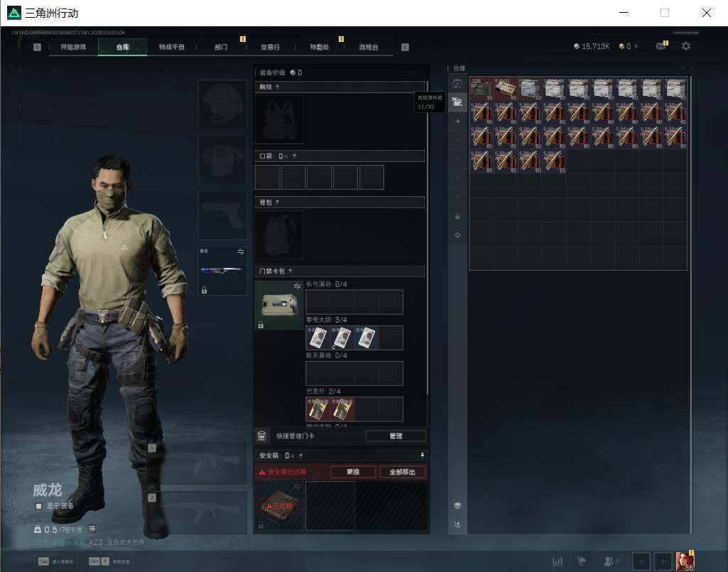Click the warehouse sort icon

click(x=457, y=524)
